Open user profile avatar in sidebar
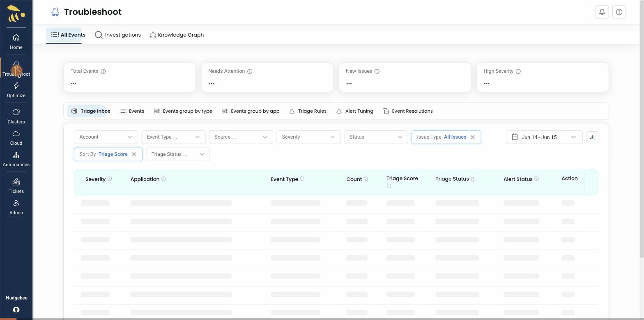The height and width of the screenshot is (320, 644). [16, 310]
